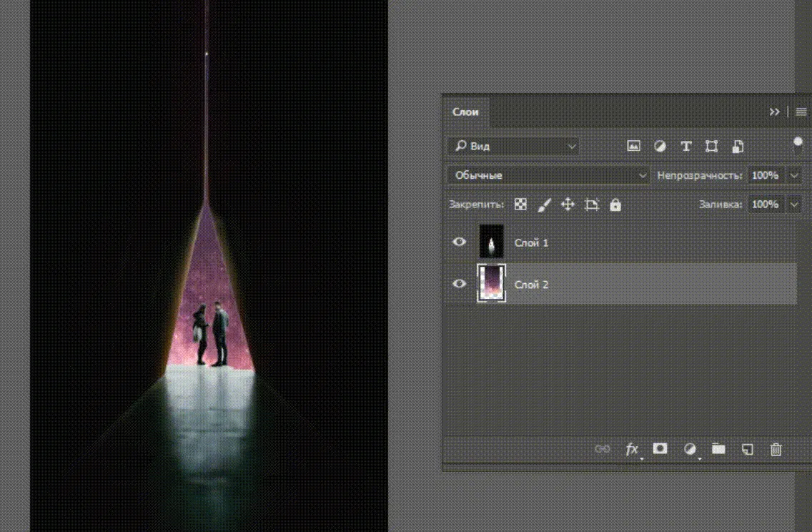The height and width of the screenshot is (532, 812).
Task: Lock all attributes with the padlock icon
Action: 615,205
